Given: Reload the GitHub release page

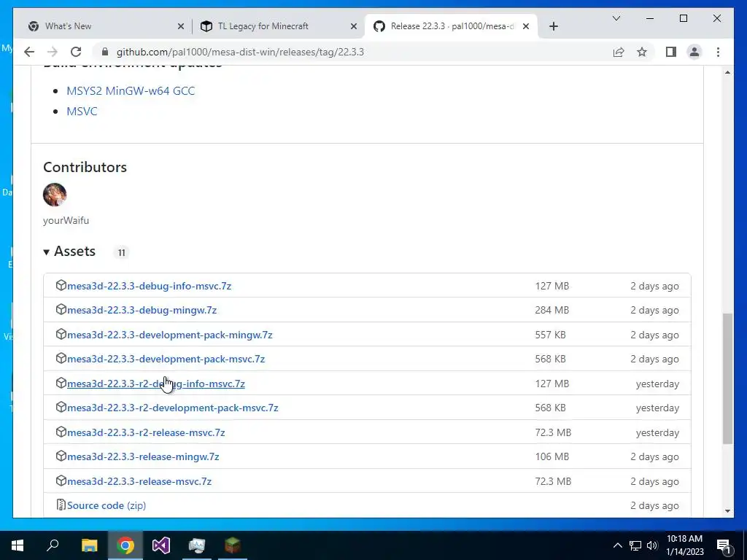Looking at the screenshot, I should pos(76,52).
